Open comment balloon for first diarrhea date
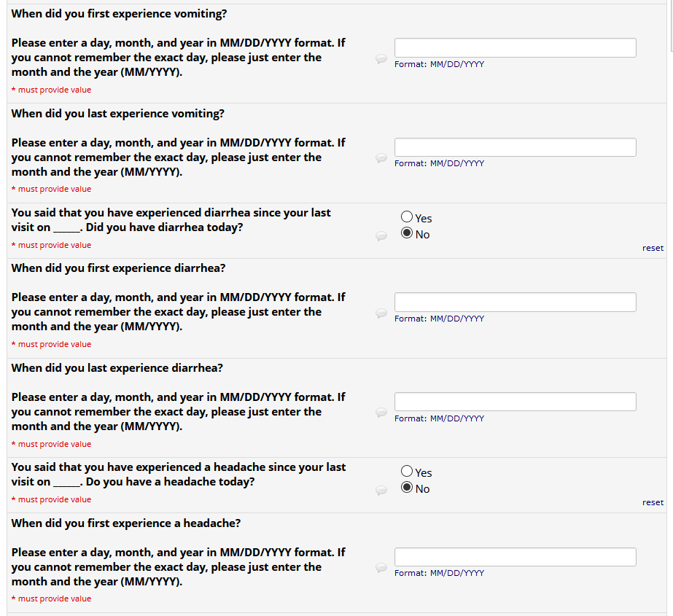The height and width of the screenshot is (616, 673). click(381, 313)
